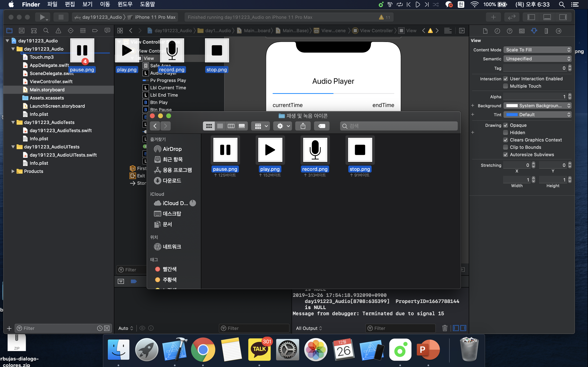Clear console with trash icon
The height and width of the screenshot is (367, 588).
point(445,328)
